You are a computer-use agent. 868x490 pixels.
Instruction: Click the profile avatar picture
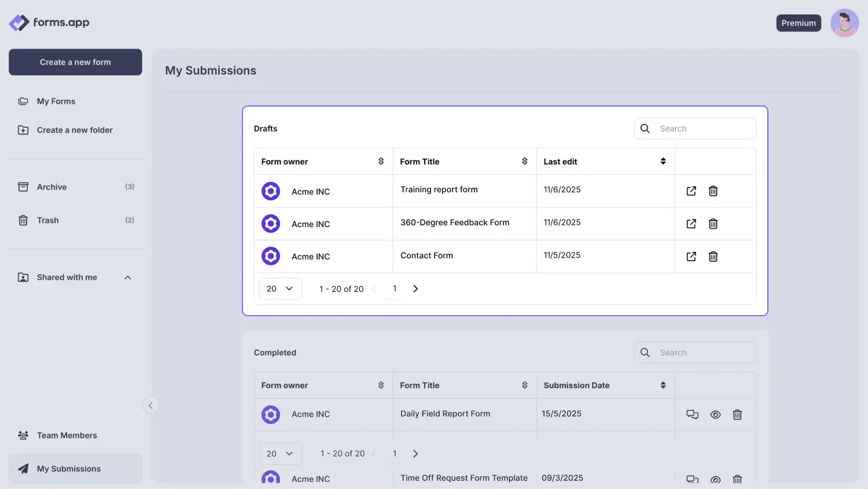tap(844, 23)
